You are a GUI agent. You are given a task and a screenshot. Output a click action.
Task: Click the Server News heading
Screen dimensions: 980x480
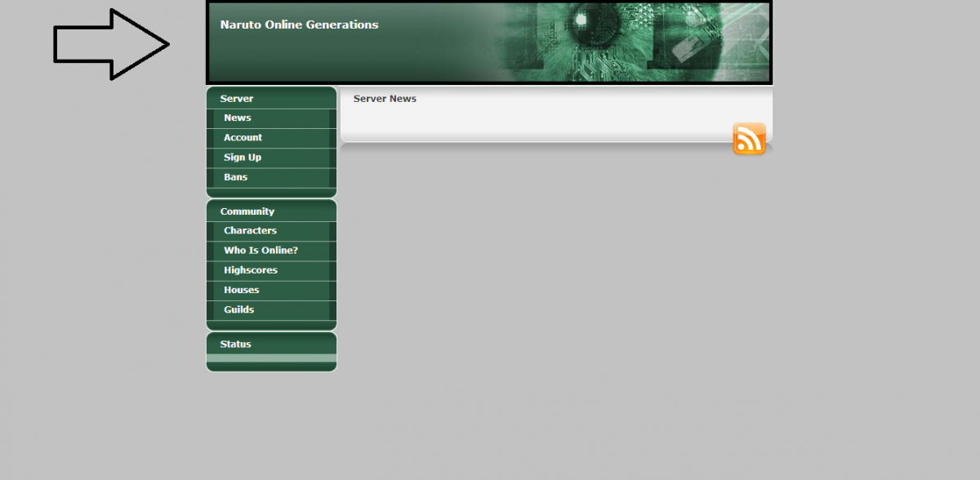click(x=385, y=99)
